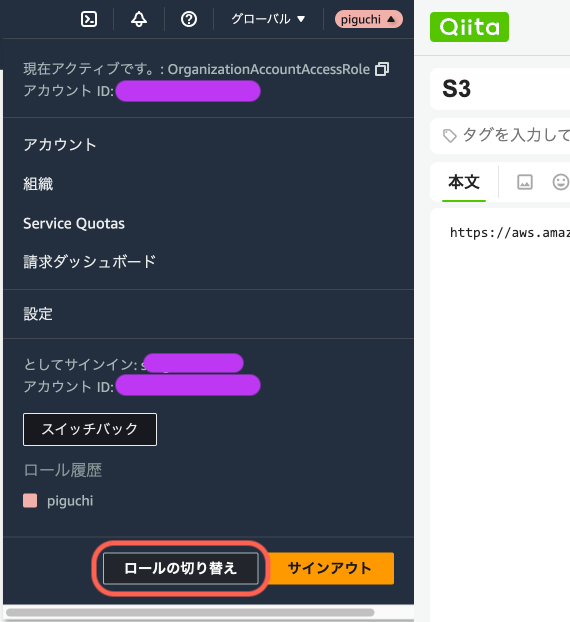This screenshot has width=570, height=622.
Task: Open the アカウント menu item
Action: click(x=60, y=145)
